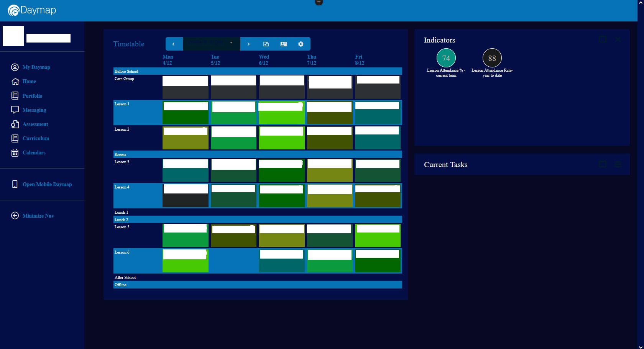Viewport: 644px width, 349px height.
Task: Open the Assessment page
Action: 35,124
